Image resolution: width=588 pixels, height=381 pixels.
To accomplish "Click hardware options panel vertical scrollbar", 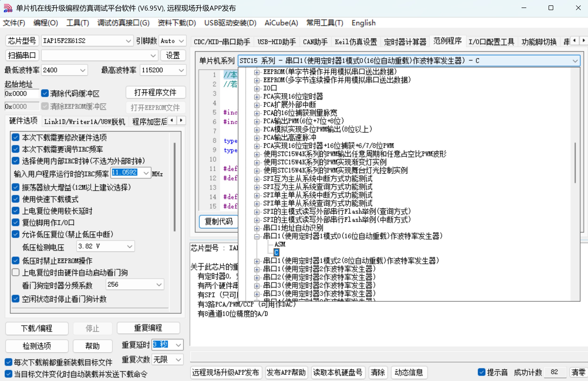I will tap(174, 187).
